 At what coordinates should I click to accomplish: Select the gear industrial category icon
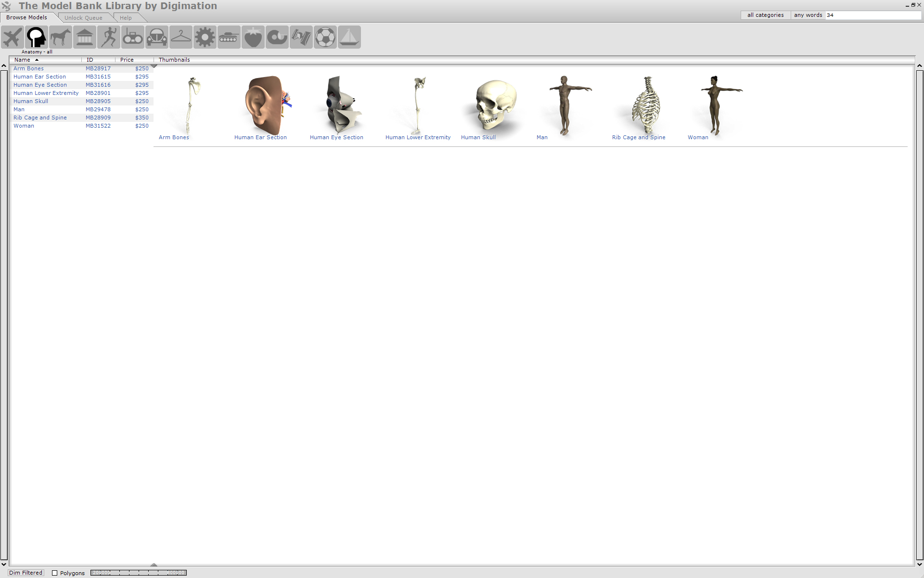pyautogui.click(x=205, y=37)
